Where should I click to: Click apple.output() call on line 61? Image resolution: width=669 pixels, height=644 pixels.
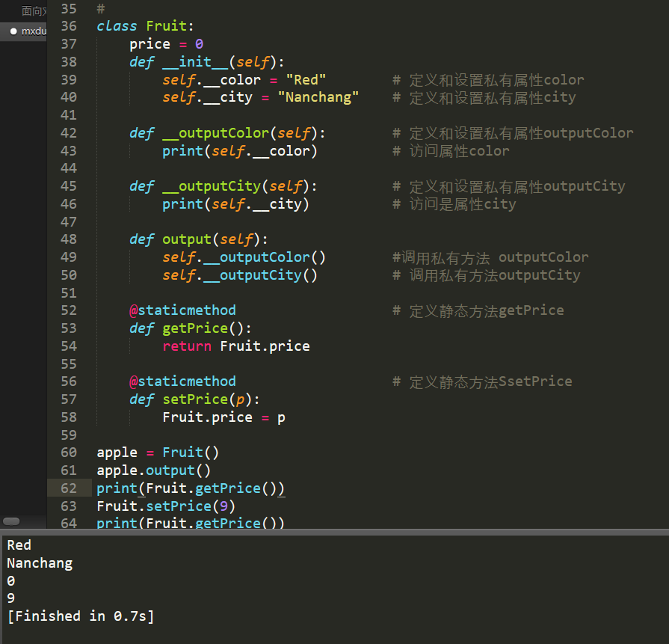153,470
